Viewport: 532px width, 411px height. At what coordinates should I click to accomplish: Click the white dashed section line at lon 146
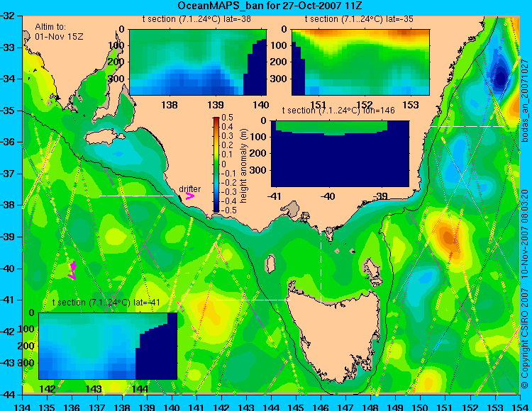click(321, 261)
